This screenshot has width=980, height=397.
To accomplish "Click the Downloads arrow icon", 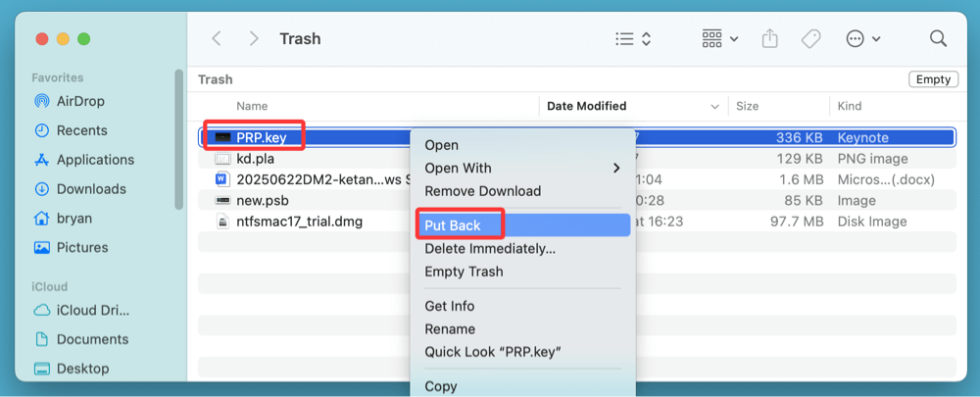I will click(x=42, y=189).
